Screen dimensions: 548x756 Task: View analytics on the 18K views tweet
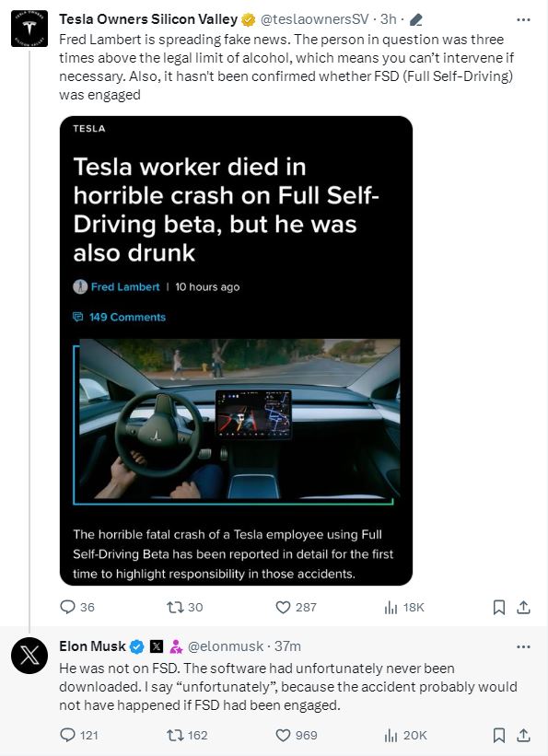click(x=391, y=608)
